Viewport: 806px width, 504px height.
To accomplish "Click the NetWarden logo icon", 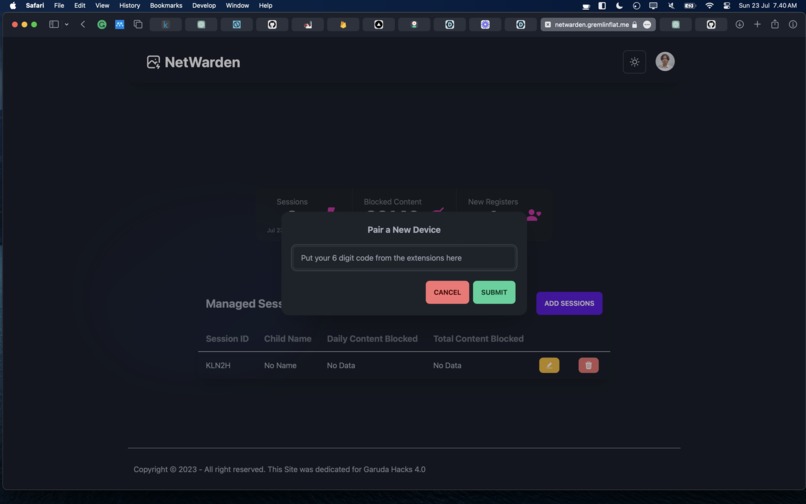I will (153, 62).
